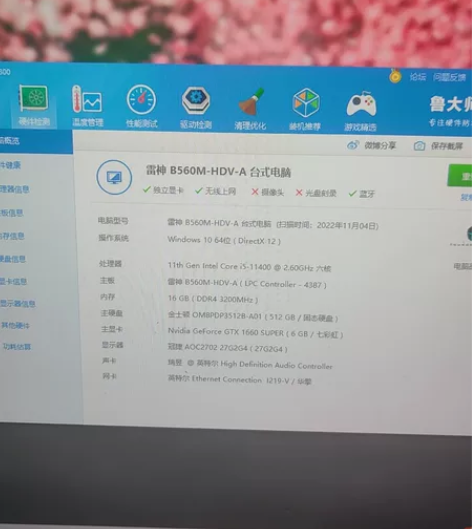Click the desktop computer monitor icon
The image size is (472, 529).
114,177
